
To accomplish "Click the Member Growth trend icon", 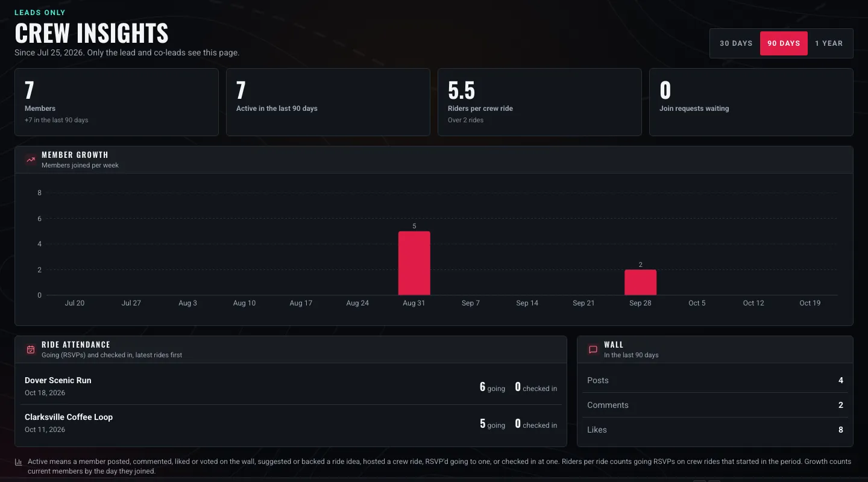I will click(31, 160).
